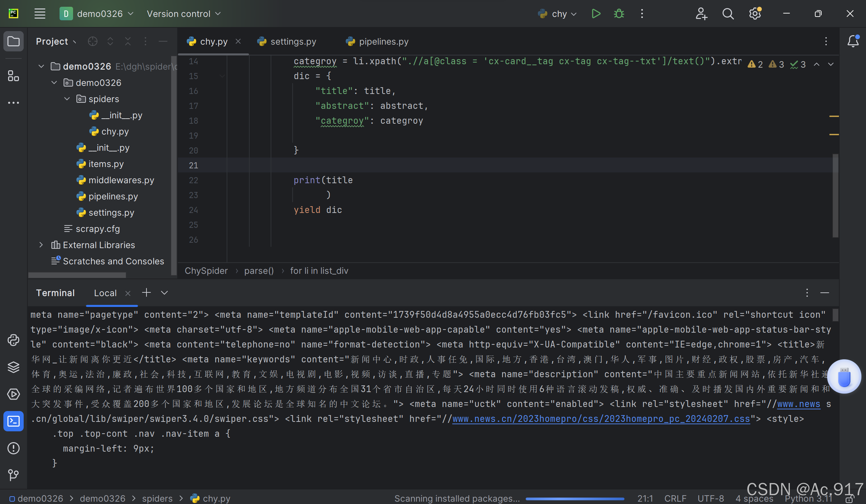Open the Services tool window
Viewport: 866px width, 504px height.
coord(14,394)
